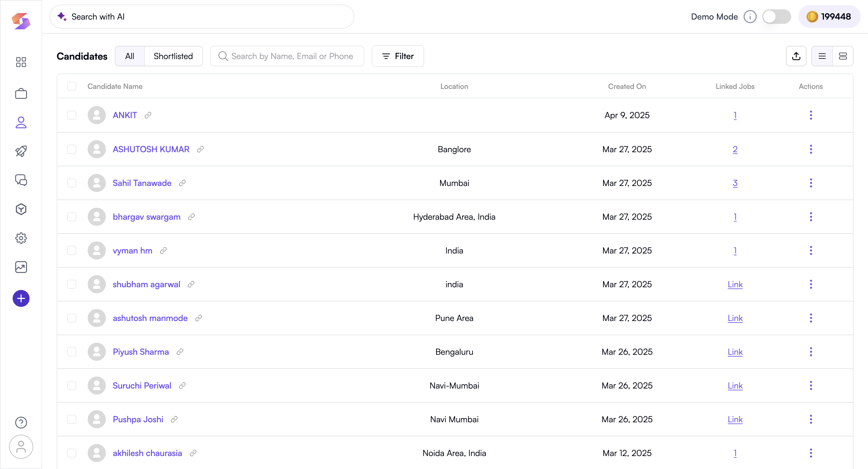Toggle the Demo Mode switch
Viewport: 868px width, 469px height.
click(777, 17)
